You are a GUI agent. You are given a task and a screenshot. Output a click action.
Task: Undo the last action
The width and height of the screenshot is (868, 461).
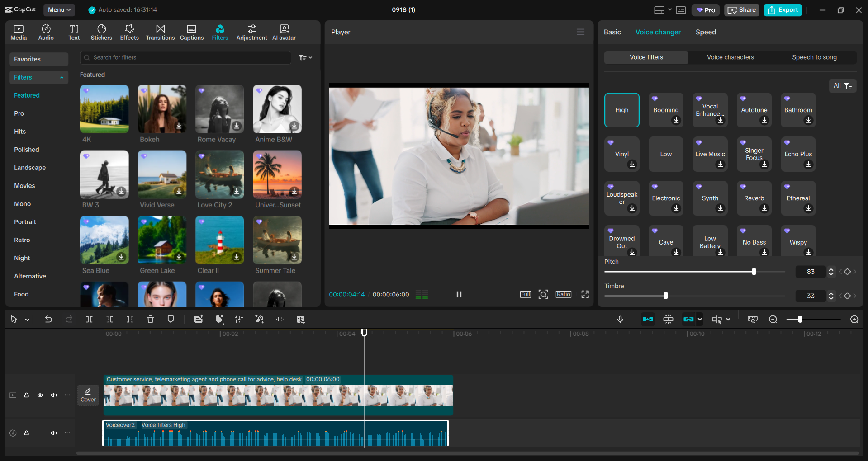[x=48, y=319]
